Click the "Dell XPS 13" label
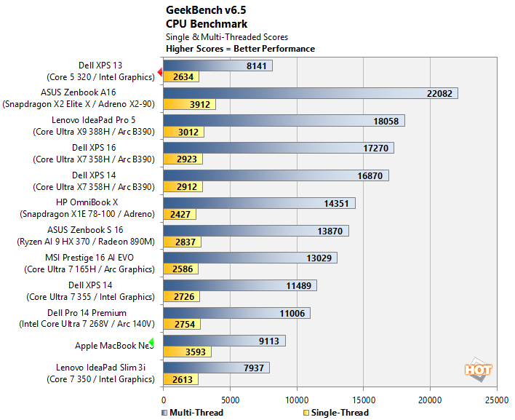This screenshot has height=420, width=515. (x=100, y=66)
